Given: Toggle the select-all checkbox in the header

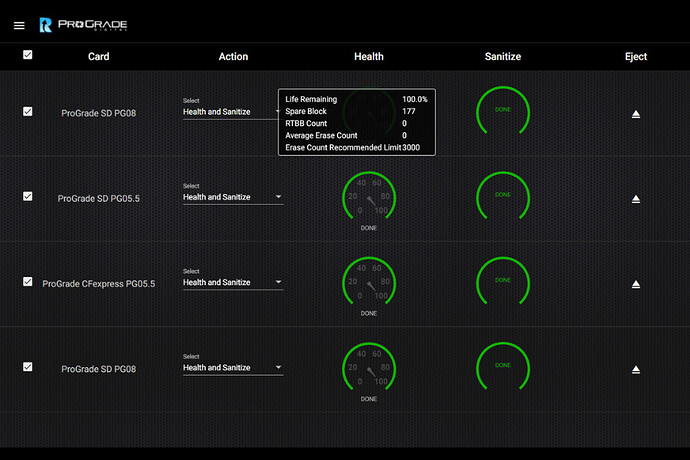Looking at the screenshot, I should click(27, 55).
